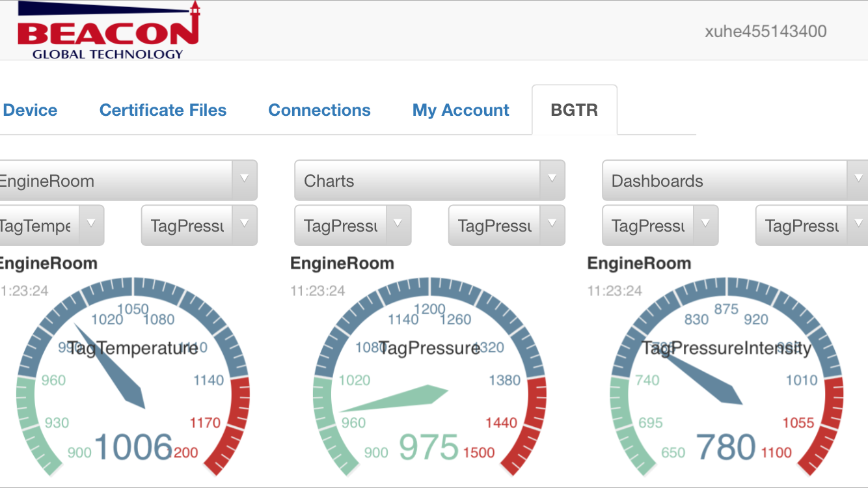Open the Charts dropdown
Viewport: 868px width, 488px height.
(x=416, y=181)
